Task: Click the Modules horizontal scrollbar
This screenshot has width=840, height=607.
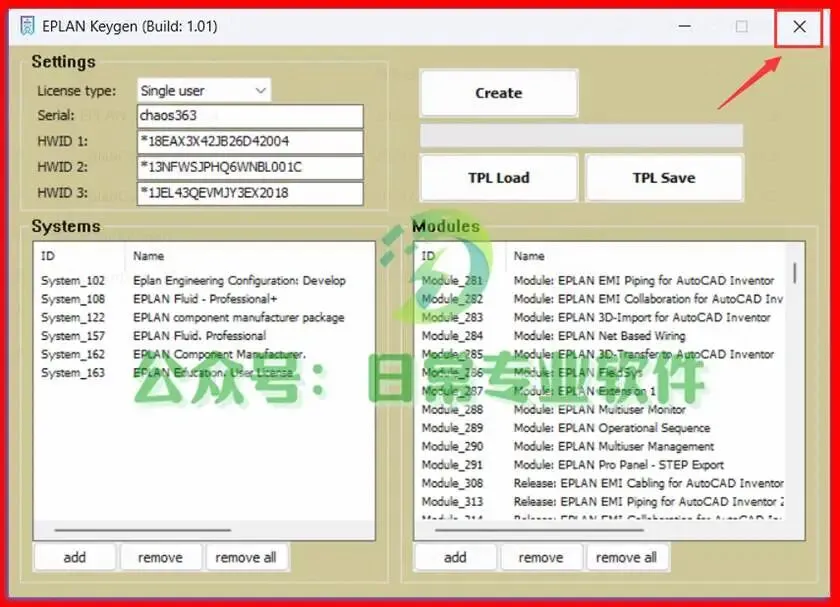Action: (539, 530)
